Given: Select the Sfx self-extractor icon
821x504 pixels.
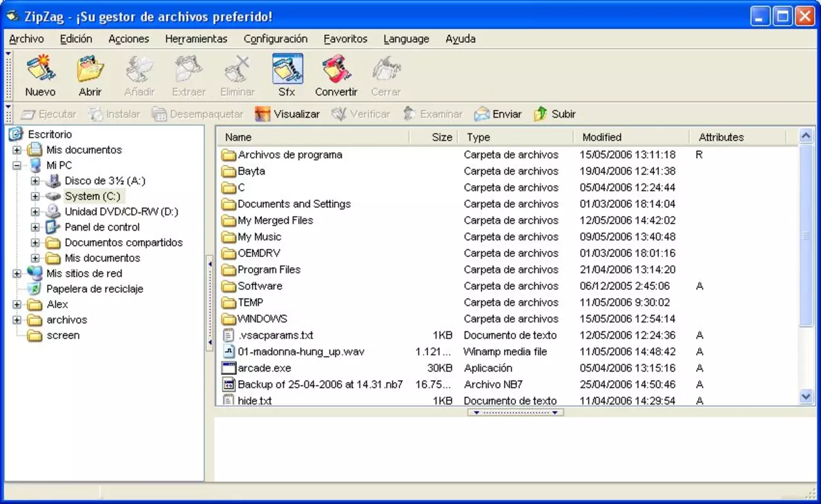Looking at the screenshot, I should click(287, 69).
